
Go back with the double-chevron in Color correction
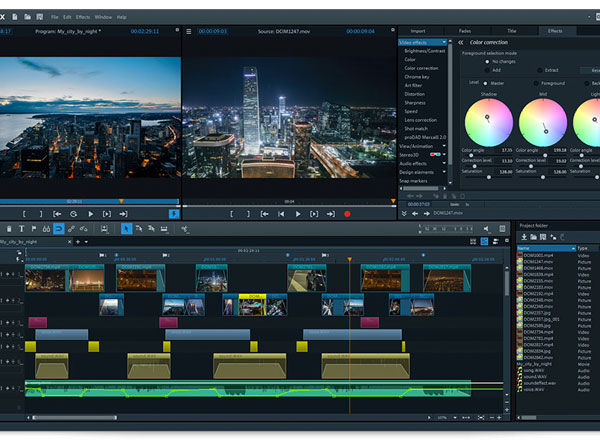[x=461, y=42]
